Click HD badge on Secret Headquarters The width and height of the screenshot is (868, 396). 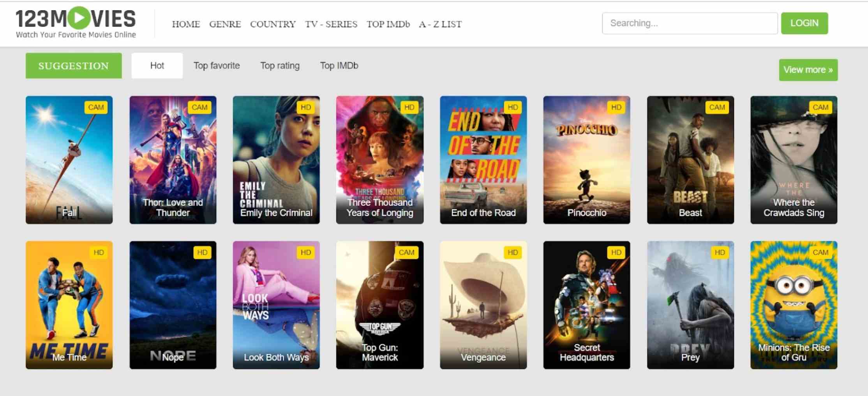pos(616,252)
